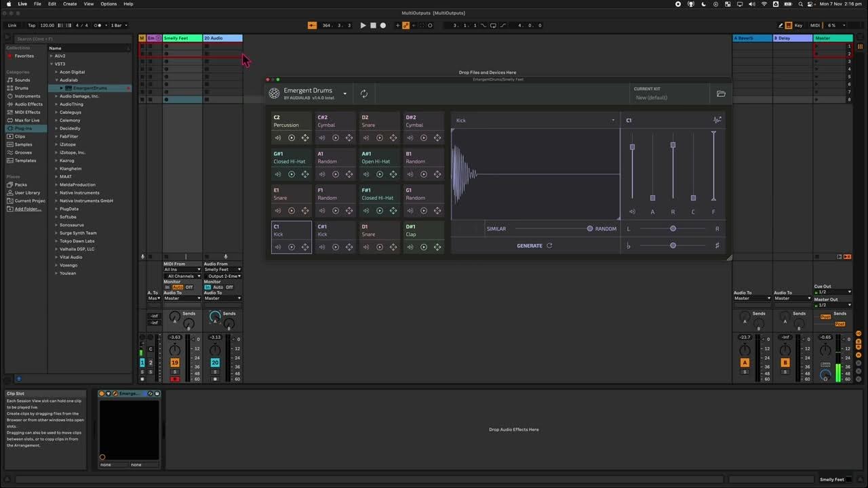The height and width of the screenshot is (488, 868).
Task: Set track 19 Monitor to Off
Action: (189, 287)
